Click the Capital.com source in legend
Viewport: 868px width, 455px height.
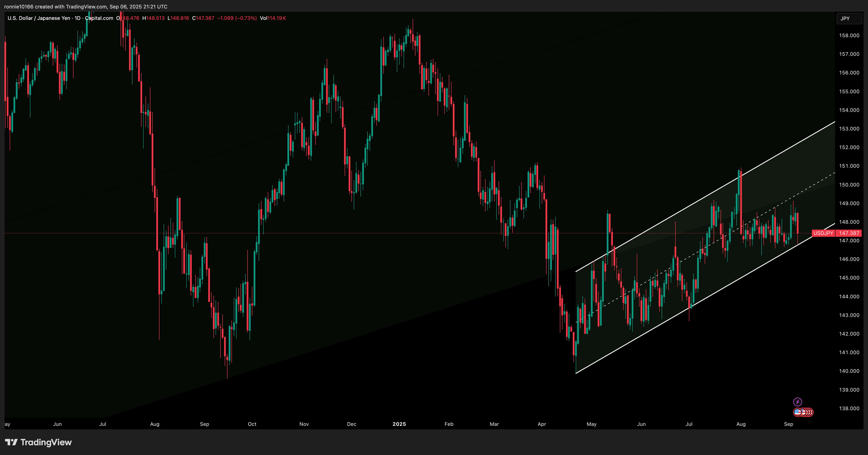99,18
